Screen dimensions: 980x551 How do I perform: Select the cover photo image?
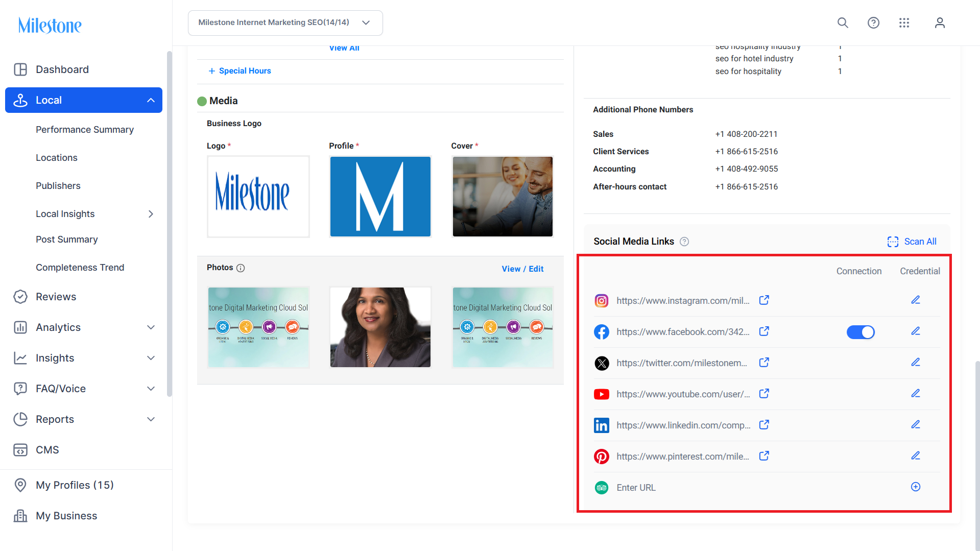[503, 197]
